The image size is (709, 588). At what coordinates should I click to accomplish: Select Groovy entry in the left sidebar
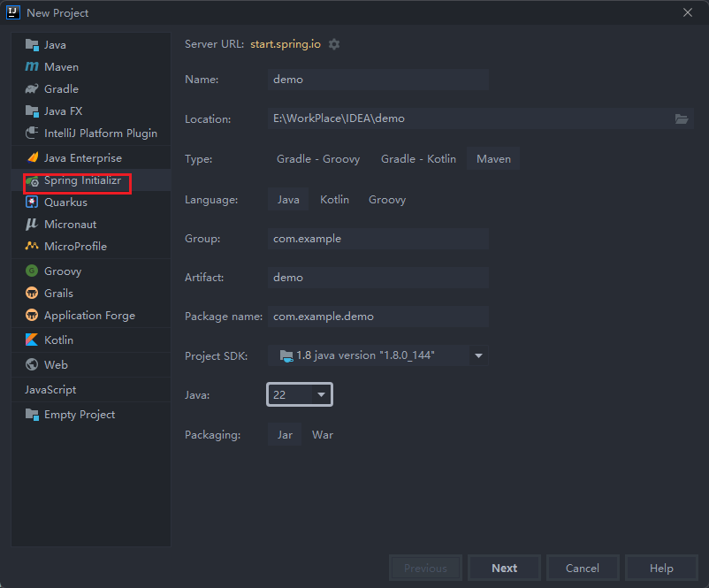click(x=63, y=271)
